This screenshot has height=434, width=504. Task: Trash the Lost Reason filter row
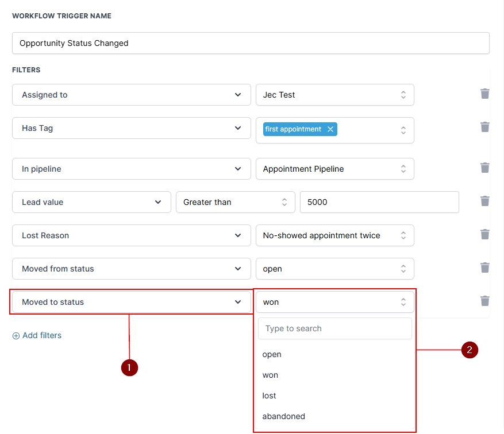point(484,234)
